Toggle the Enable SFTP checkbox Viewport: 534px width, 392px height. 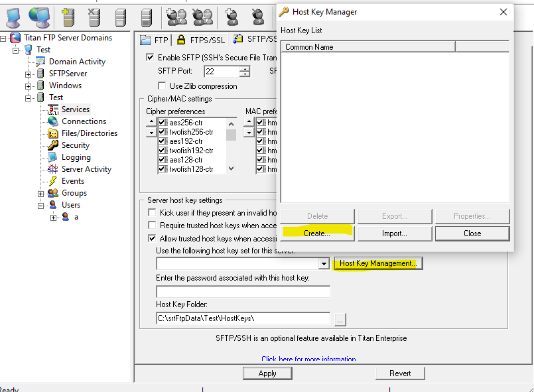[x=150, y=58]
